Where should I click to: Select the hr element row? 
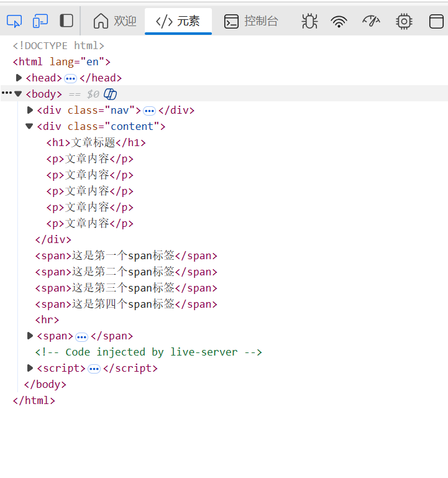(47, 319)
